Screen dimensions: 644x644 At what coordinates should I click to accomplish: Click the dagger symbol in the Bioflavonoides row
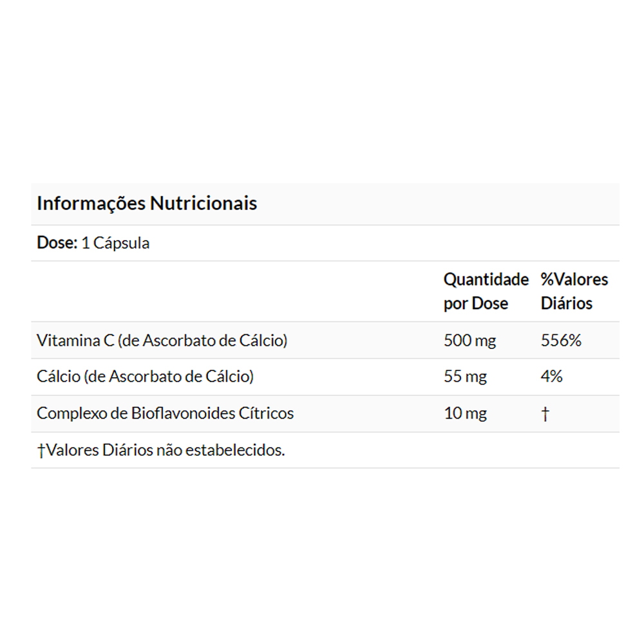(x=545, y=414)
